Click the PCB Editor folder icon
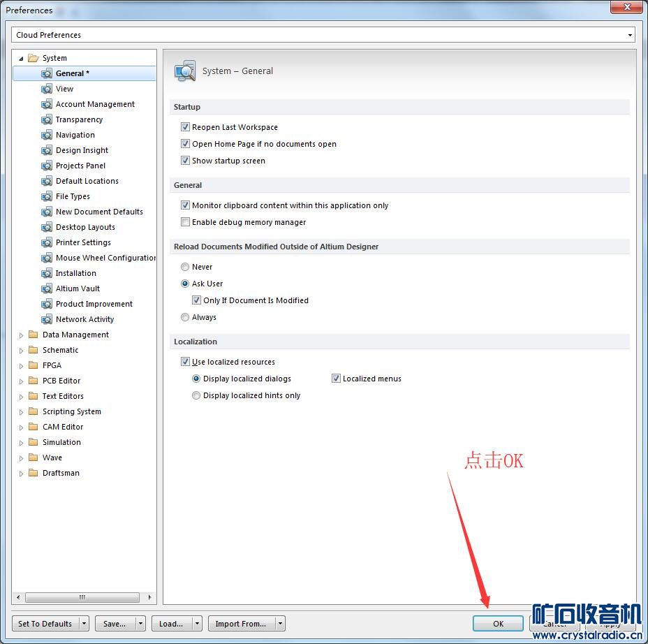This screenshot has width=648, height=644. [33, 380]
